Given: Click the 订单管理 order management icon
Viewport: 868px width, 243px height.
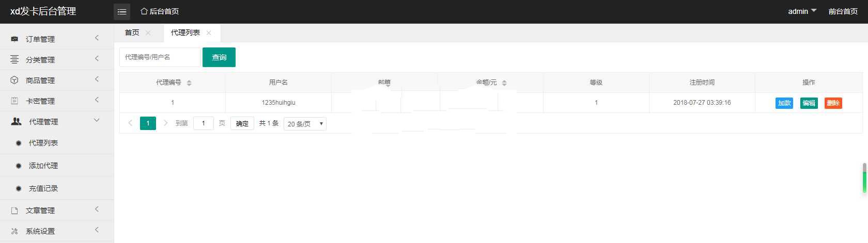Looking at the screenshot, I should pyautogui.click(x=14, y=39).
